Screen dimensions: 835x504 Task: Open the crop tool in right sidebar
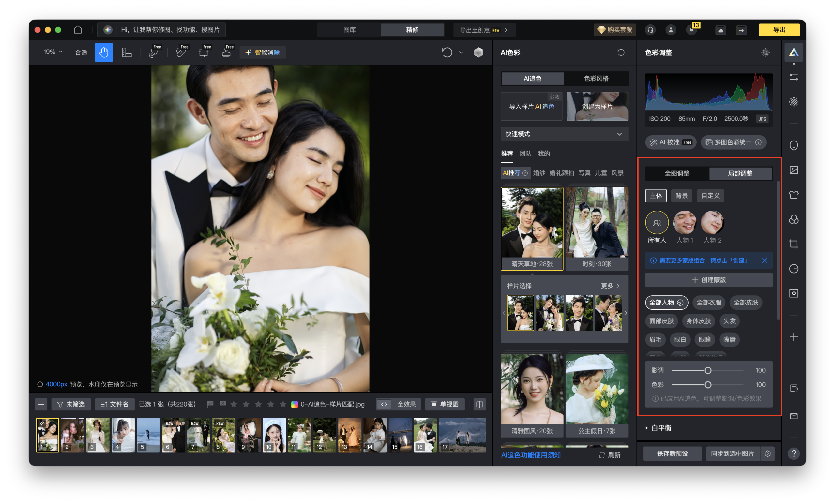pyautogui.click(x=793, y=244)
